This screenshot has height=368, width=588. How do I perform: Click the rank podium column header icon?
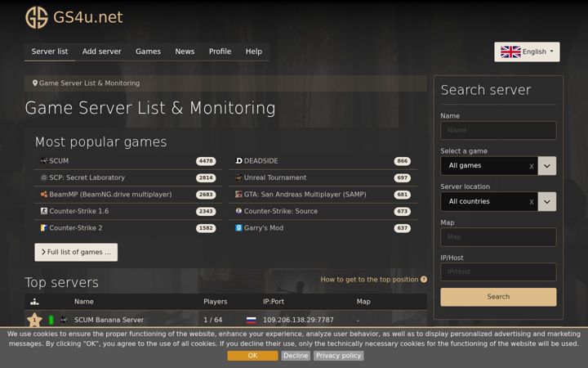[34, 302]
